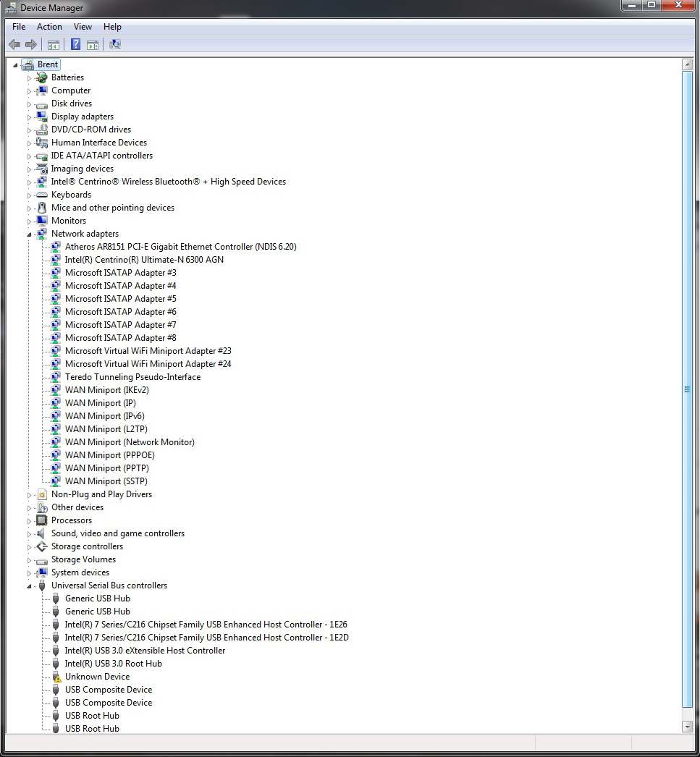Click the Brent computer root icon
This screenshot has width=700, height=757.
(28, 64)
